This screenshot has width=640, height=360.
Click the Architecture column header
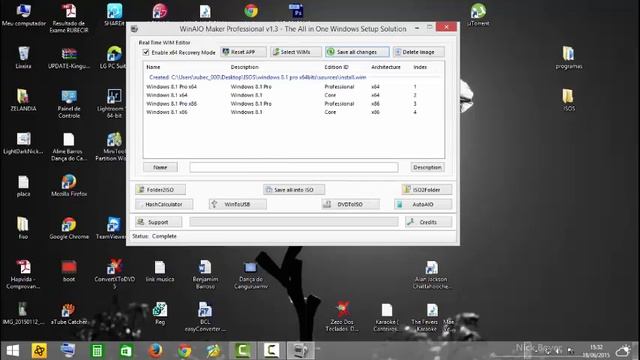(386, 67)
